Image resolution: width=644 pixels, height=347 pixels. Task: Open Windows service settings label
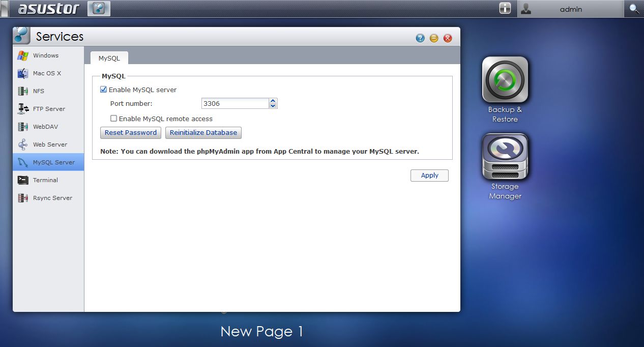(x=46, y=55)
